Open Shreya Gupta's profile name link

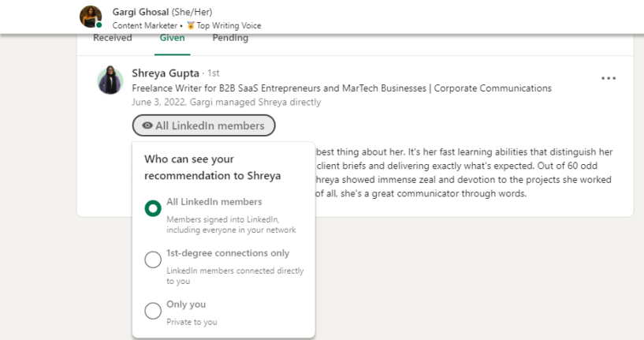166,73
